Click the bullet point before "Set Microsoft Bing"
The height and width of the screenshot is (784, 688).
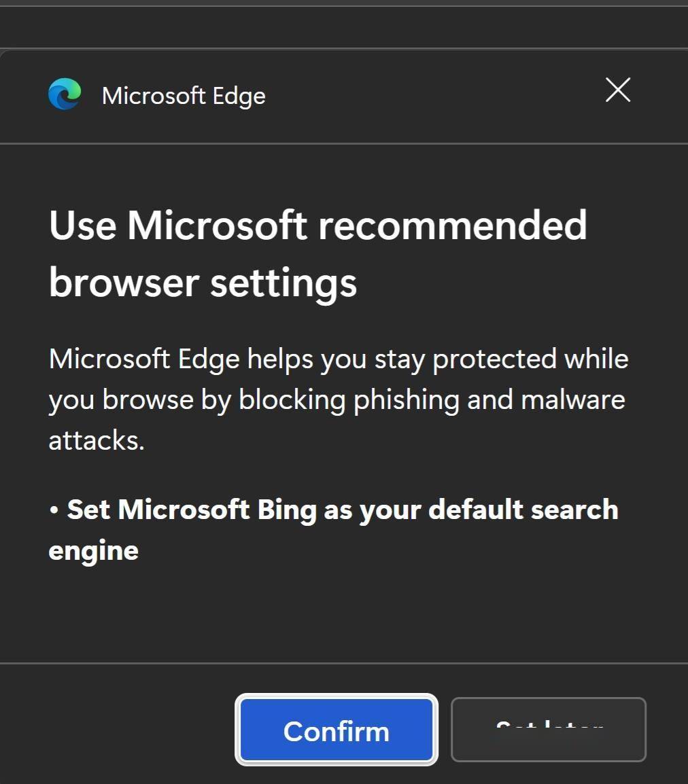(x=54, y=510)
